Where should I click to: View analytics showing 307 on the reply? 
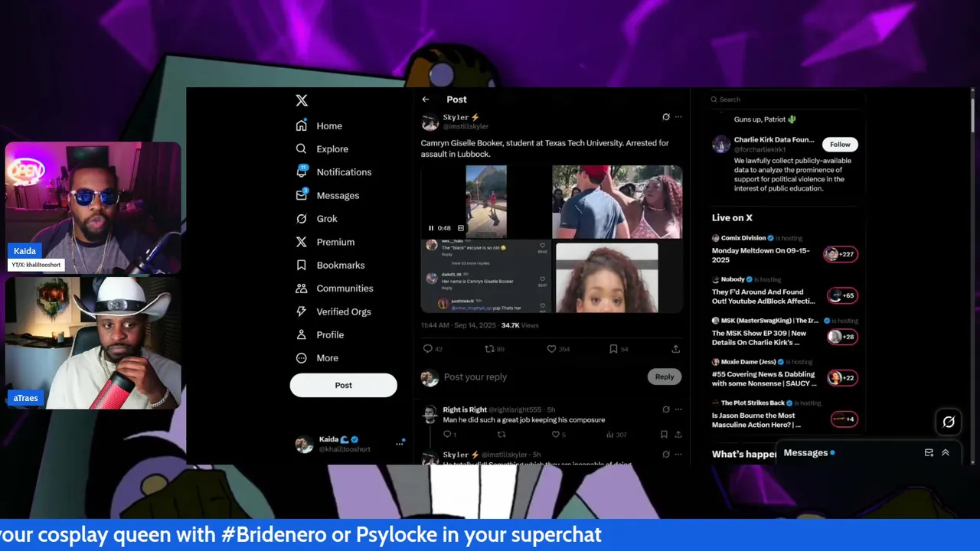(616, 435)
